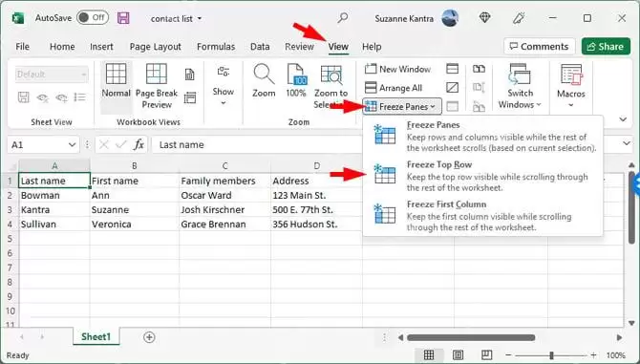Switch to Page Layout view in status bar

click(458, 355)
